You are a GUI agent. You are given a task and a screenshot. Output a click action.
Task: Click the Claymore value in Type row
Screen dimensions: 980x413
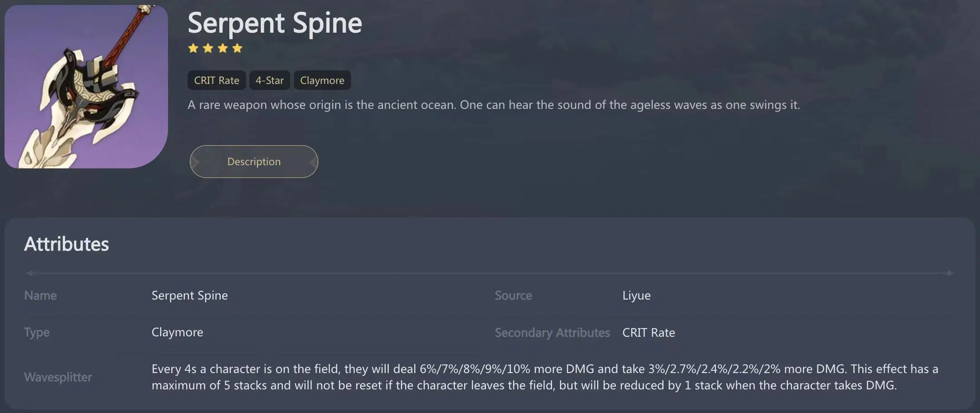click(x=177, y=332)
